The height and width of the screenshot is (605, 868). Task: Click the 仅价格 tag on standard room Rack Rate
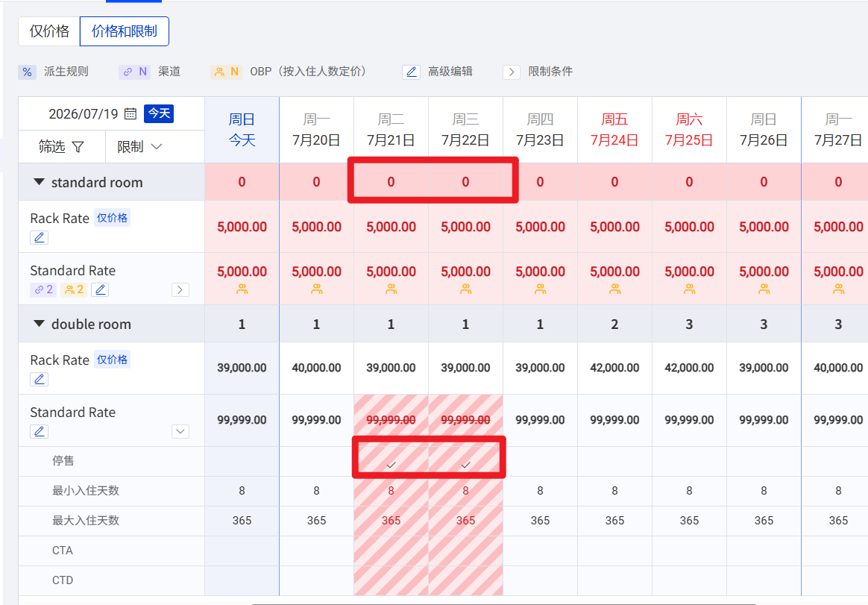112,218
